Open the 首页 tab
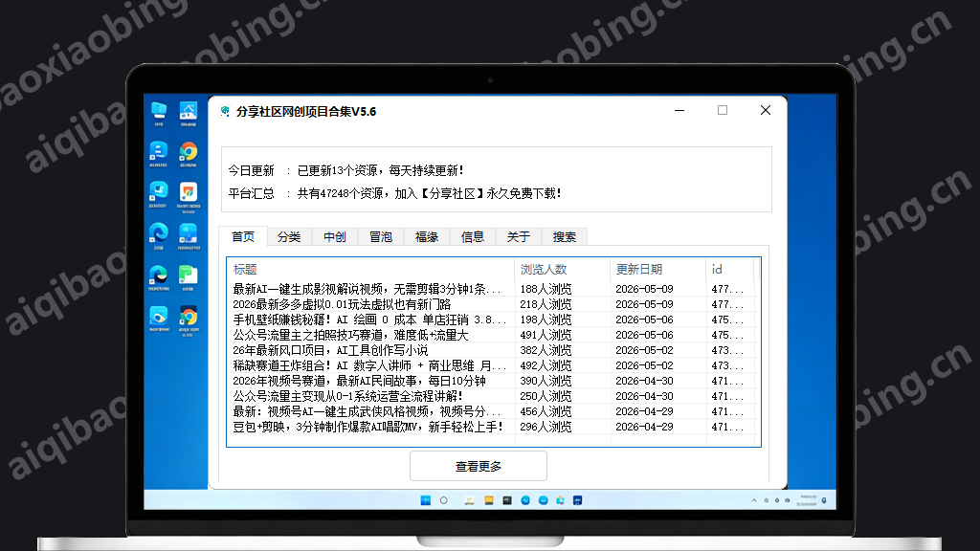Image resolution: width=980 pixels, height=551 pixels. coord(243,237)
